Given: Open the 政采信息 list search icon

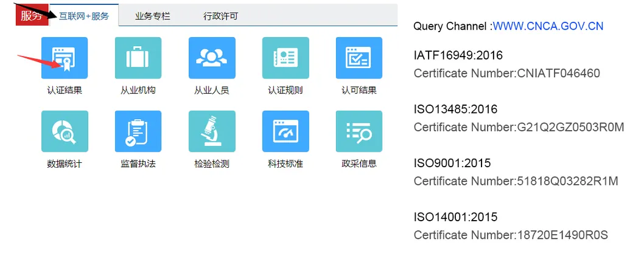Looking at the screenshot, I should click(359, 131).
